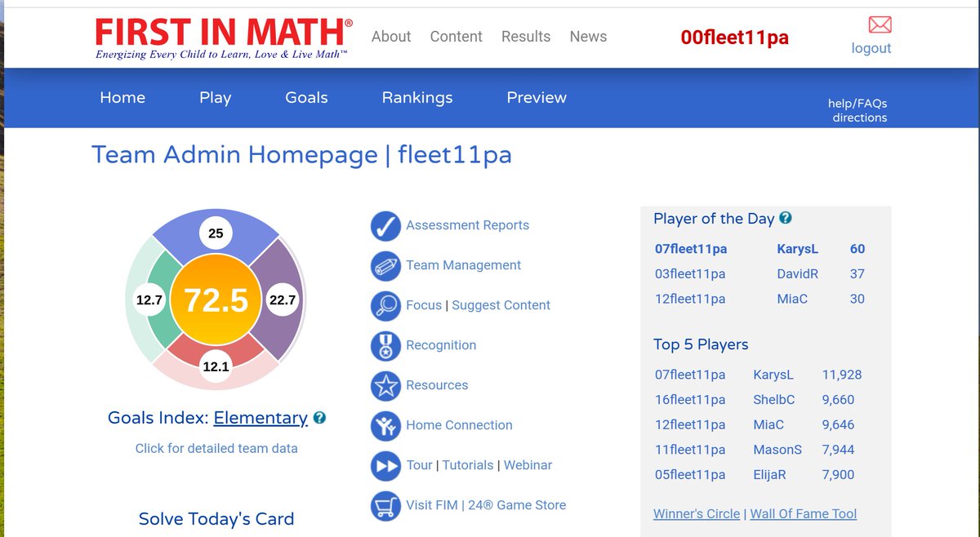Open the News link in header
980x537 pixels.
[x=588, y=37]
